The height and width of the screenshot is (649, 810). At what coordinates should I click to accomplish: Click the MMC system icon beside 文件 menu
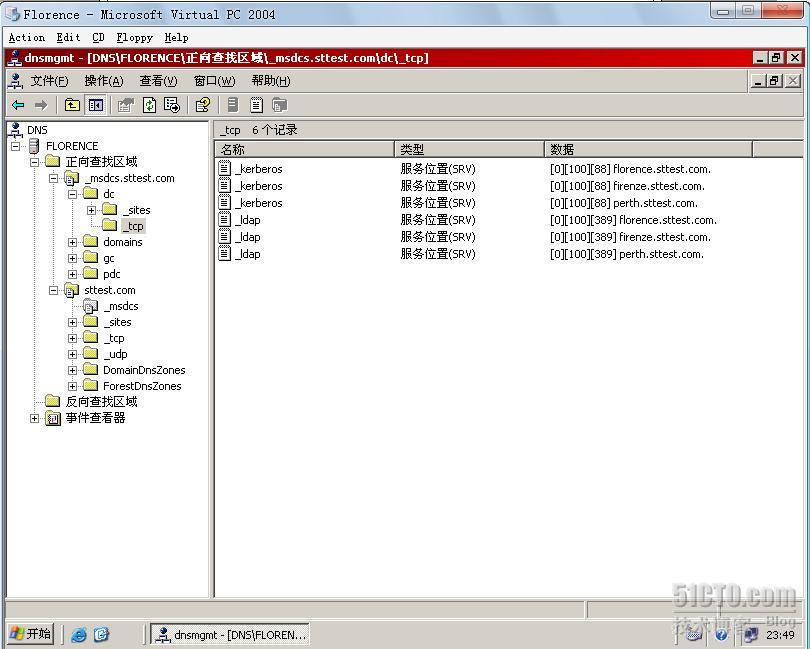16,81
